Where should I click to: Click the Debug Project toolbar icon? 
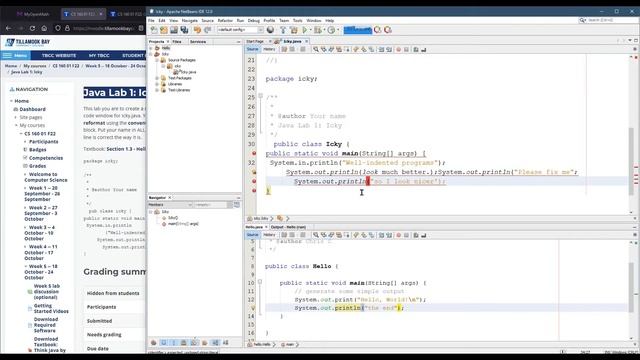tap(318, 30)
